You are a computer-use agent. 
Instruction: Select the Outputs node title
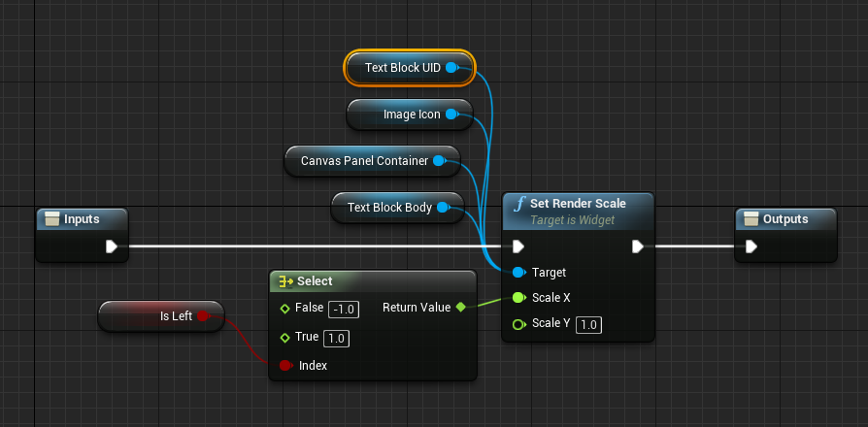click(x=785, y=219)
